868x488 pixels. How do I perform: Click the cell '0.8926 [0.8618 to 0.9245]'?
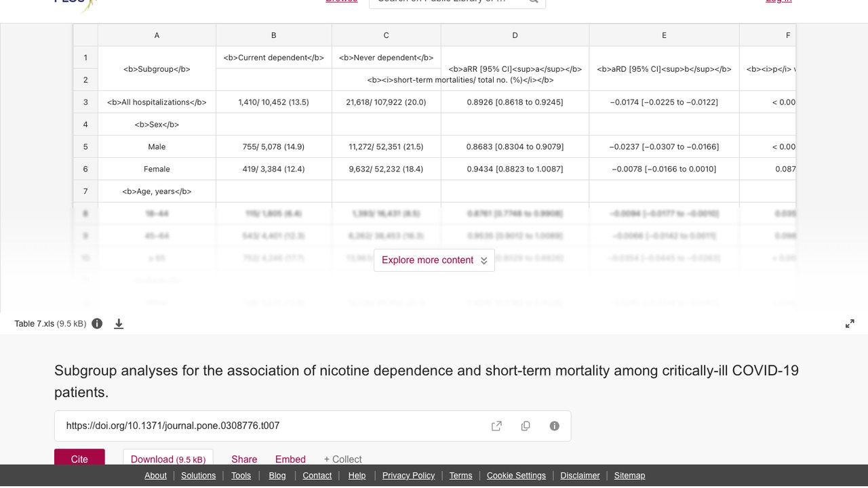[515, 102]
